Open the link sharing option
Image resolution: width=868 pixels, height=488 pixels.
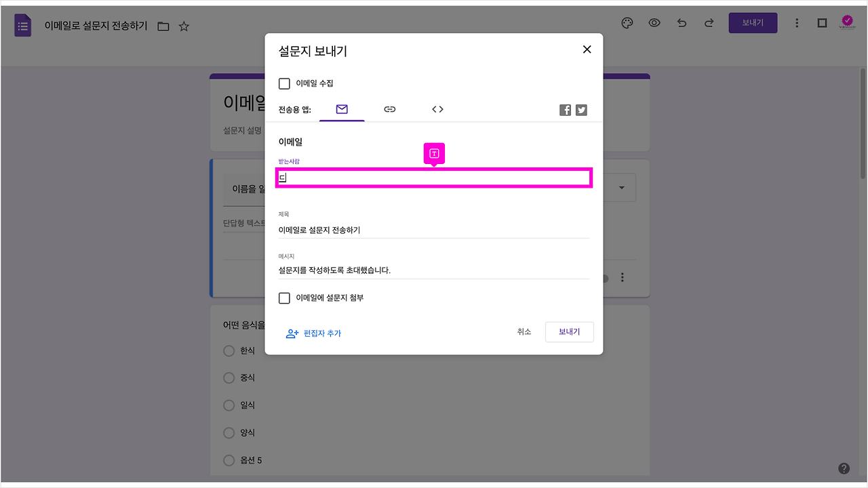coord(389,109)
